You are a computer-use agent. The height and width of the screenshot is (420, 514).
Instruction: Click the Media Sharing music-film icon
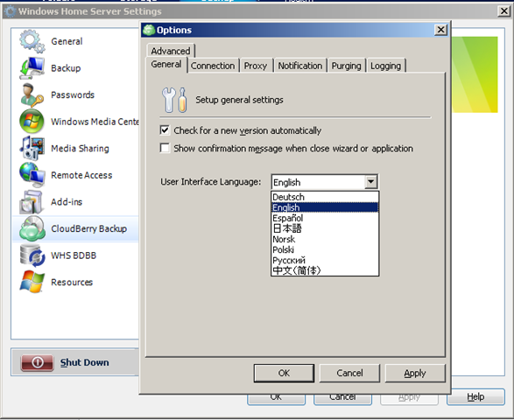click(32, 148)
